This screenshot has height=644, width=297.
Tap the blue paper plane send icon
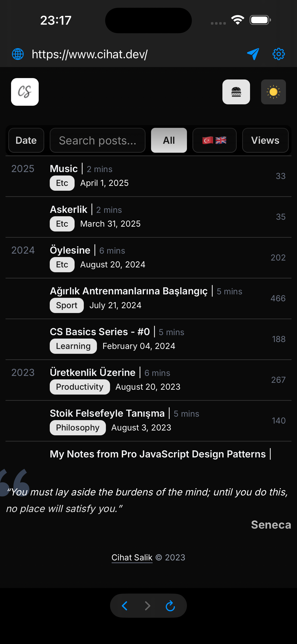(x=253, y=54)
